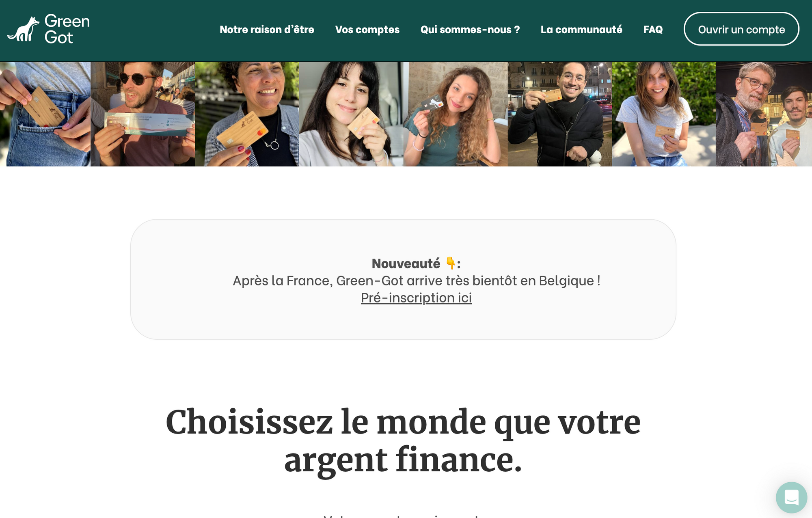Click the Ouvrir un compte button
The image size is (812, 518).
[741, 29]
